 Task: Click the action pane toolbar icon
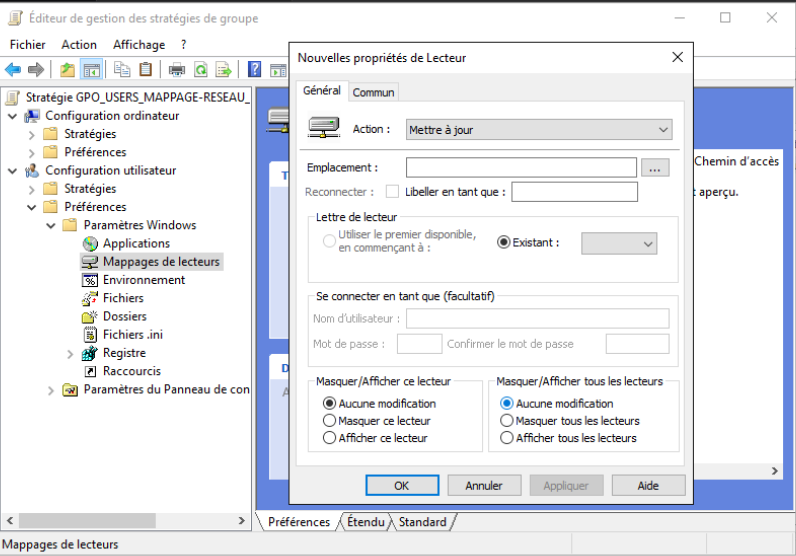point(279,70)
